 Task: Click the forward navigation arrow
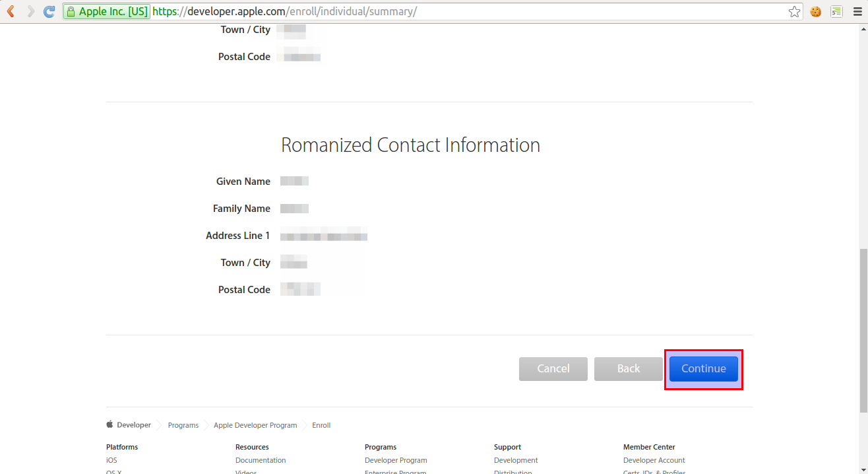tap(30, 11)
